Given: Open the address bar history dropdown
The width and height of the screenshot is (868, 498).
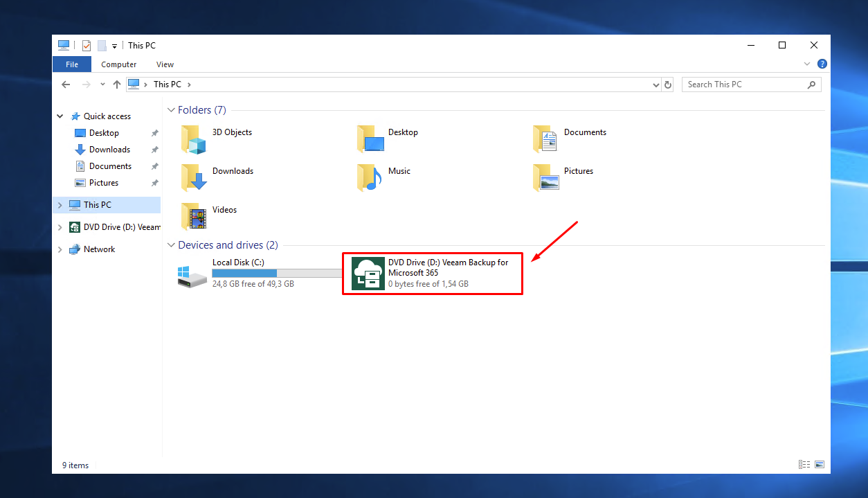Looking at the screenshot, I should tap(656, 85).
